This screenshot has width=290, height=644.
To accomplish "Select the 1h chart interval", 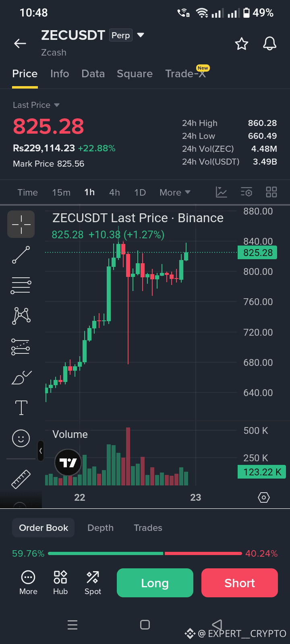I will point(89,192).
